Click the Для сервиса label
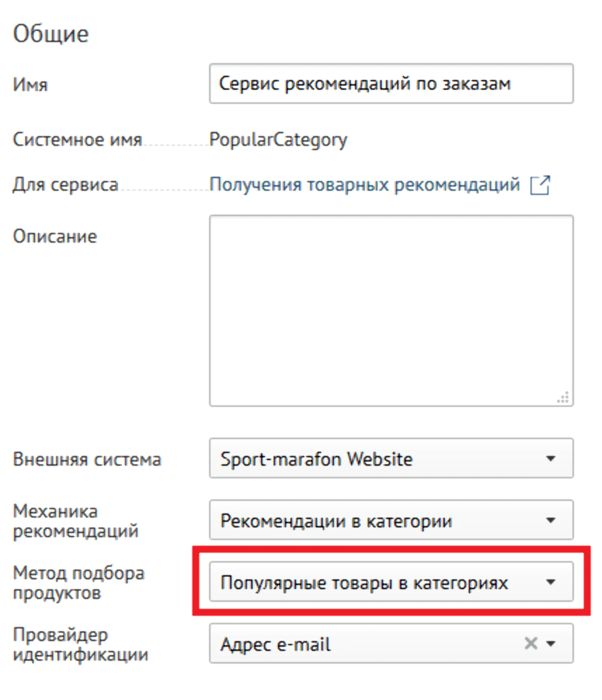 pos(65,185)
